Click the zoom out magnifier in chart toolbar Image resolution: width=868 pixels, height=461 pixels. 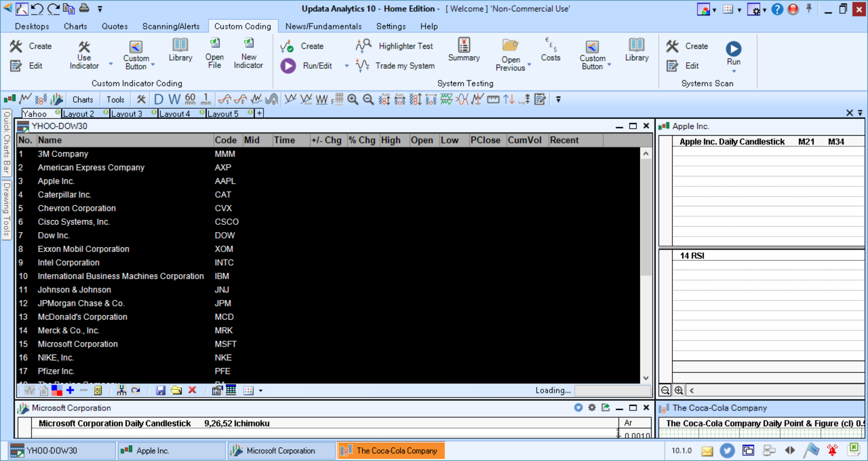pyautogui.click(x=368, y=100)
